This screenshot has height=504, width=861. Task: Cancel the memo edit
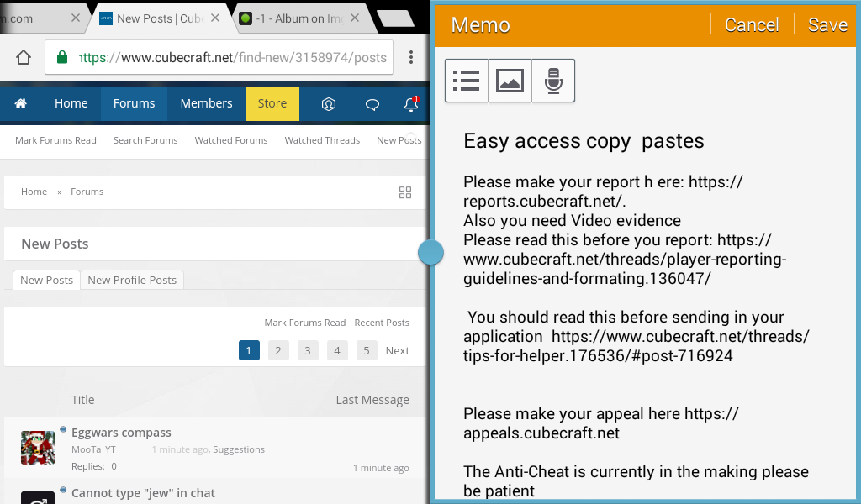(752, 24)
